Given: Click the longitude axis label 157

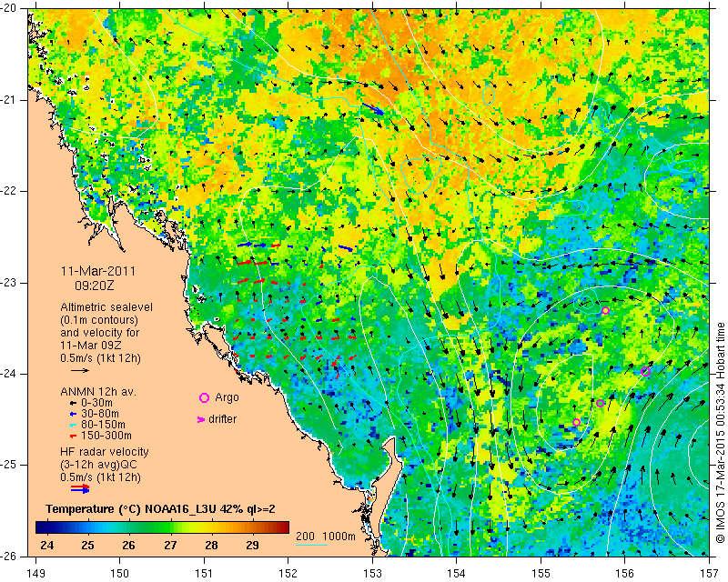Looking at the screenshot, I should (710, 574).
